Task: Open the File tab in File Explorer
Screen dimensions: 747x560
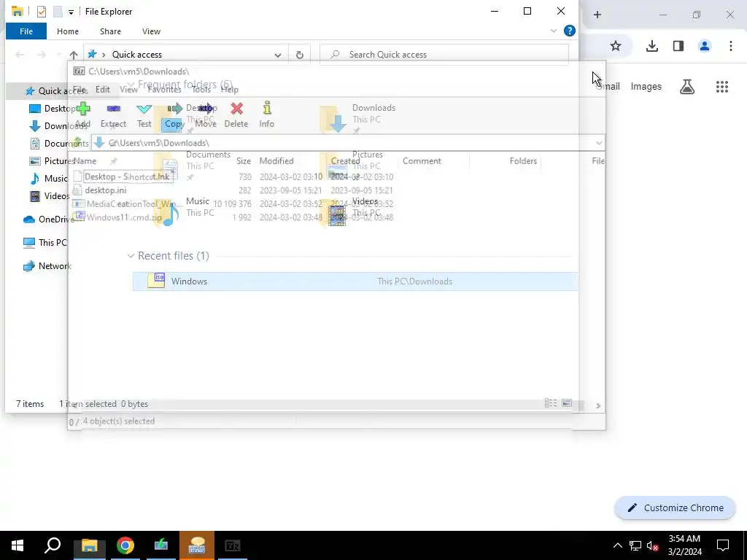Action: pos(26,31)
